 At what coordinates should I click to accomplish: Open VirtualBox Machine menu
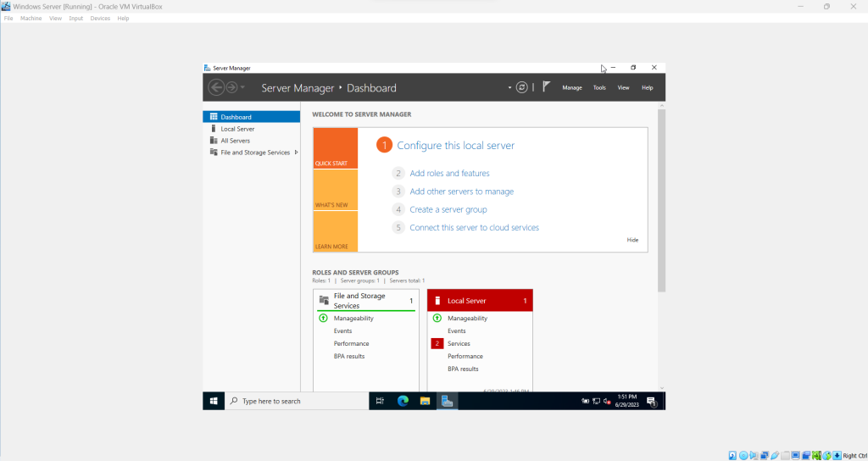coord(31,19)
